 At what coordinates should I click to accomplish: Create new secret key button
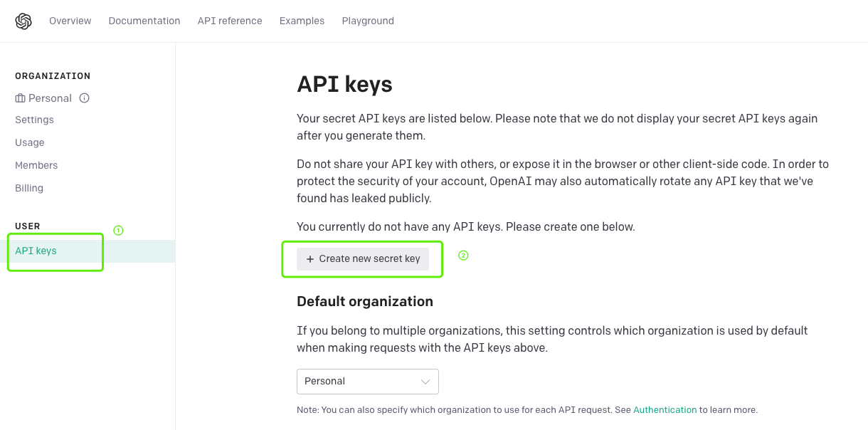[363, 259]
